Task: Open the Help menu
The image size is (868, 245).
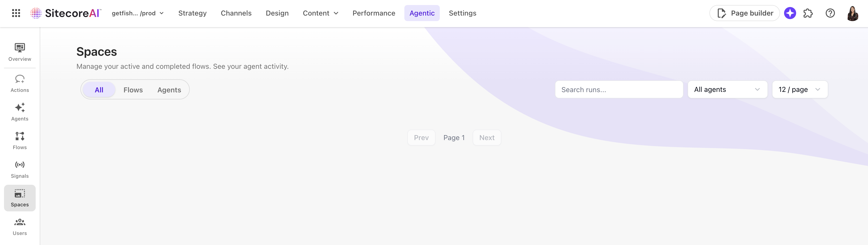Action: click(830, 13)
